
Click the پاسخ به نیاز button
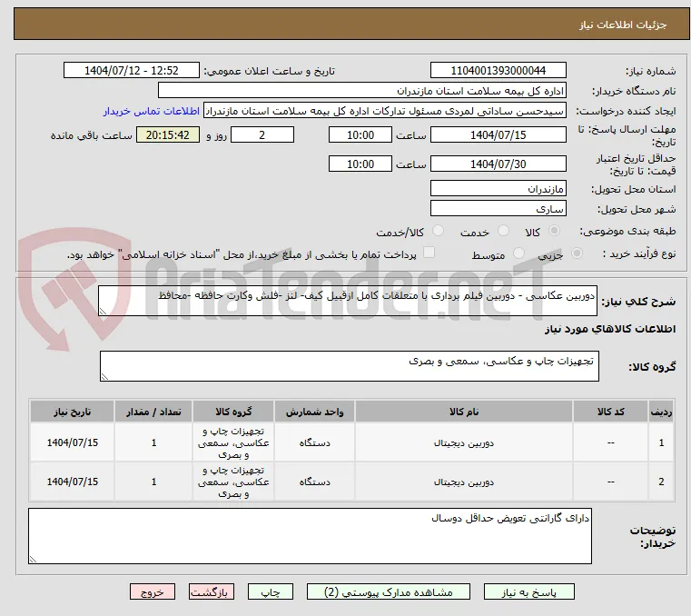click(528, 591)
